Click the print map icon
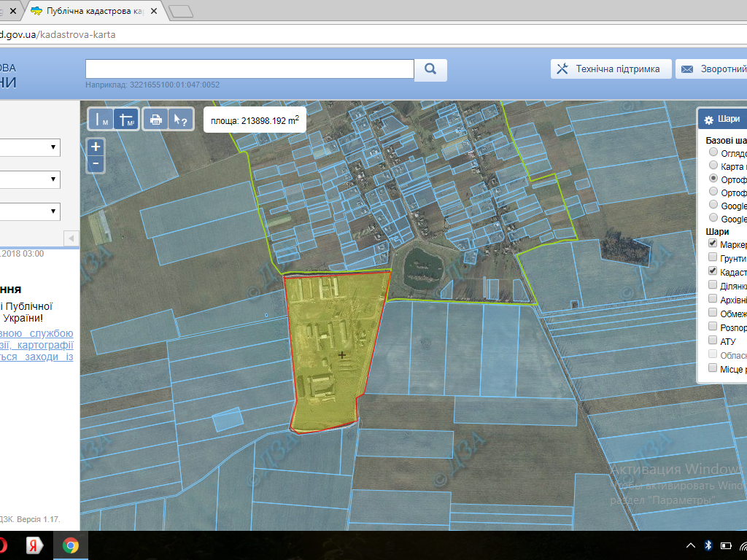The image size is (747, 560). (x=155, y=119)
